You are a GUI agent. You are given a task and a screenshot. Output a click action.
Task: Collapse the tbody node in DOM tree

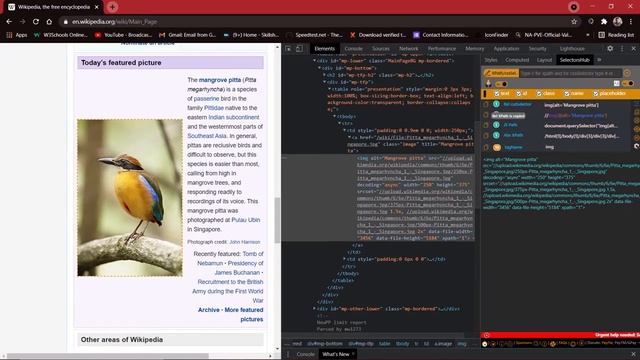coord(335,116)
